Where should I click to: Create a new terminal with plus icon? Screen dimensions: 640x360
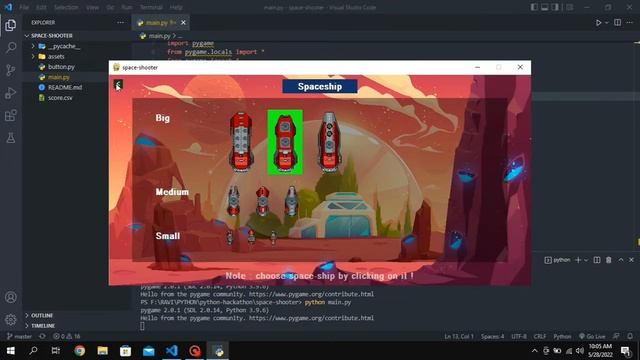(578, 260)
